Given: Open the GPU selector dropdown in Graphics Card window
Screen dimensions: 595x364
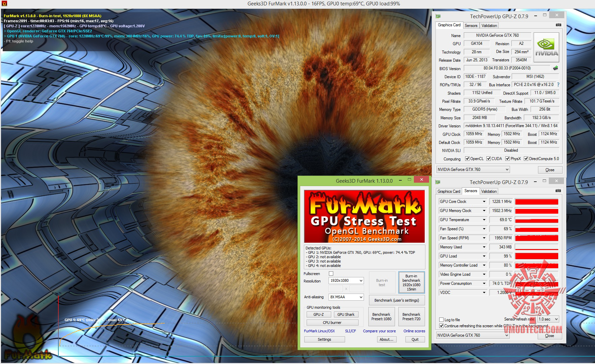Looking at the screenshot, I should pos(473,170).
